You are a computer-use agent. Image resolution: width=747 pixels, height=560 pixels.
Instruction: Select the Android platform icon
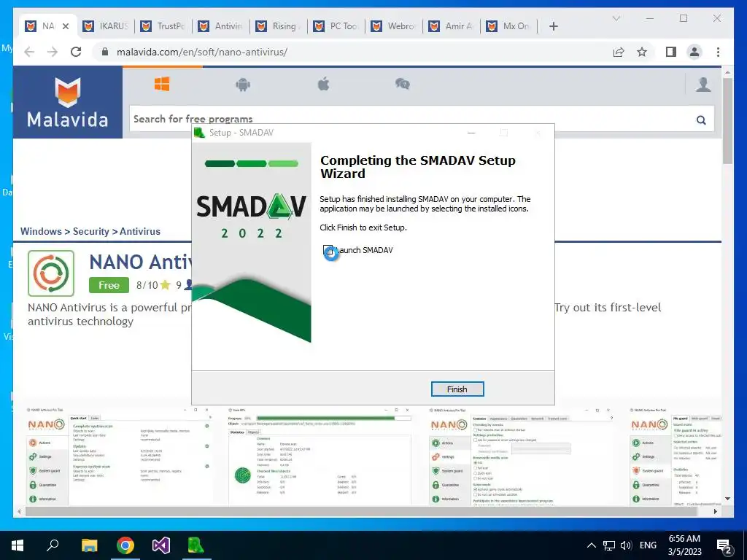[x=243, y=85]
